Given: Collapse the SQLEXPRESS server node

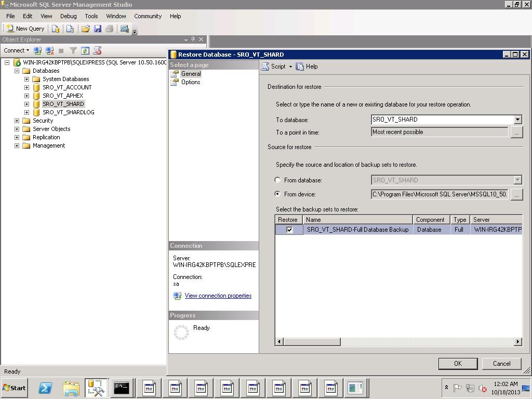Looking at the screenshot, I should [x=7, y=62].
